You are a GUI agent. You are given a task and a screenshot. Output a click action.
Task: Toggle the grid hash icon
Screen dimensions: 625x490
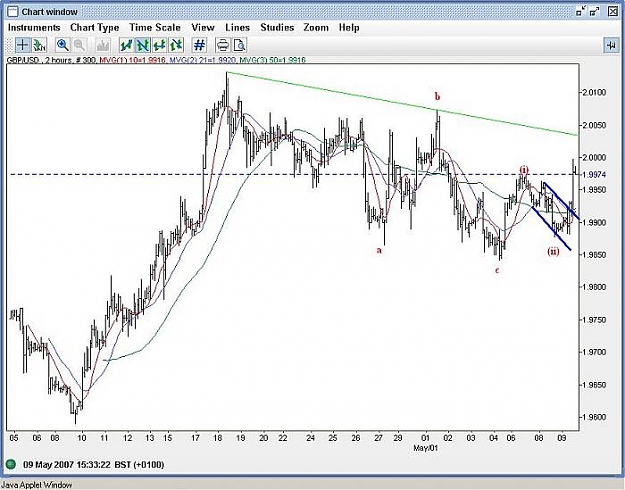[x=199, y=45]
